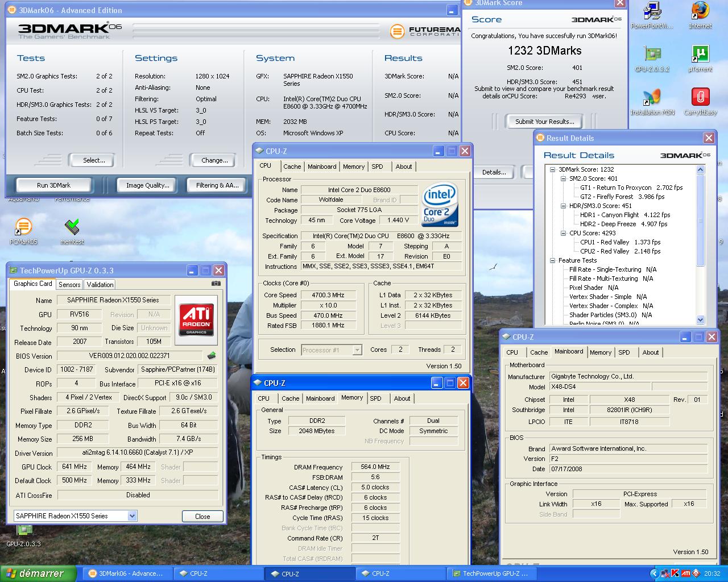Viewport: 728px width, 582px height.
Task: Select CPU tab in mainboard CPU-Z window
Action: tap(512, 352)
